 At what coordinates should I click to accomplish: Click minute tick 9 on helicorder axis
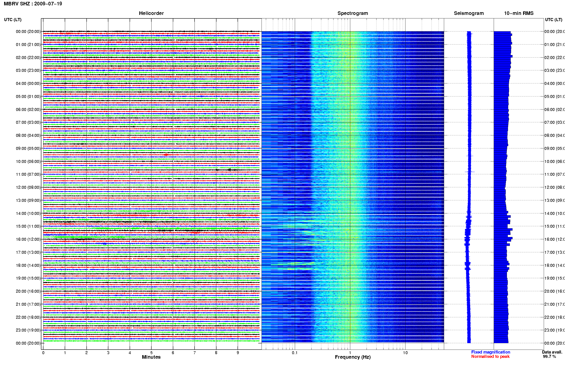tap(238, 353)
